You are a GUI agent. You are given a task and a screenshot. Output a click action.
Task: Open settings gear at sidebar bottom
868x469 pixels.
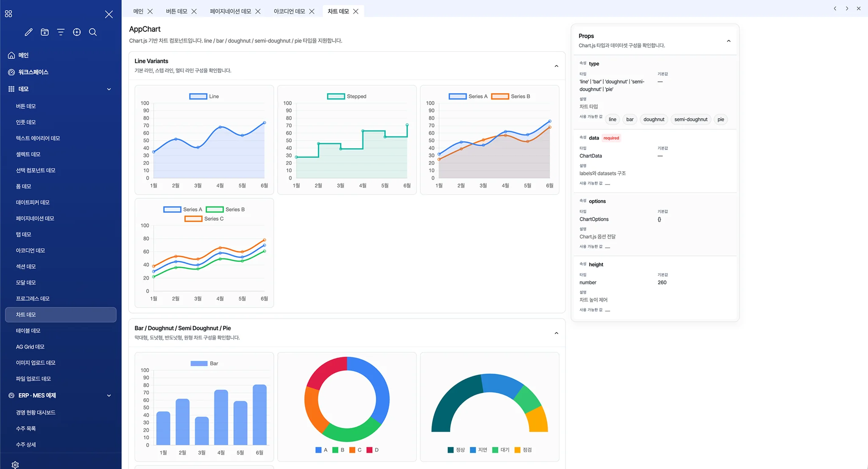pyautogui.click(x=15, y=465)
